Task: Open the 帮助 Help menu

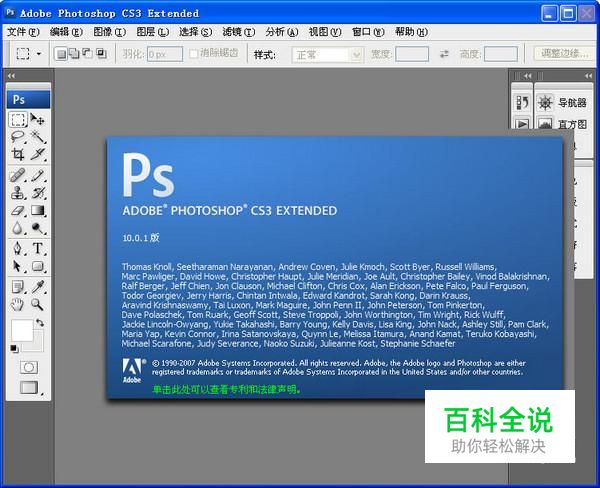Action: pos(411,32)
